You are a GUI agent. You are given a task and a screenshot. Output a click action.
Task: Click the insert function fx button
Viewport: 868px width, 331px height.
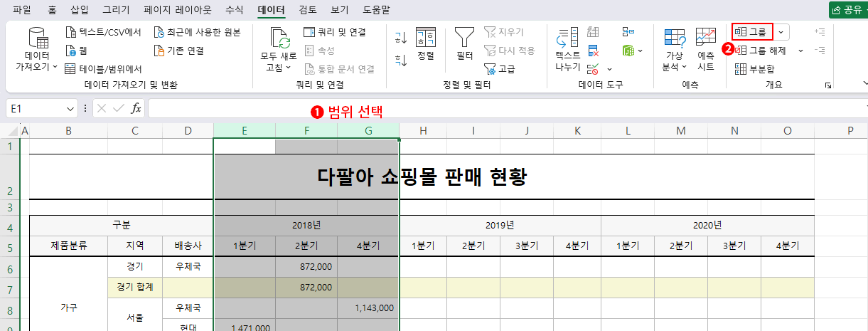pos(136,109)
